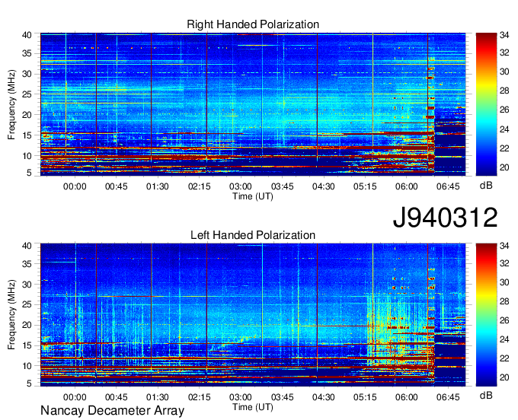This screenshot has width=518, height=420.
Task: Click the dB unit label under lower color bar
Action: pos(486,395)
